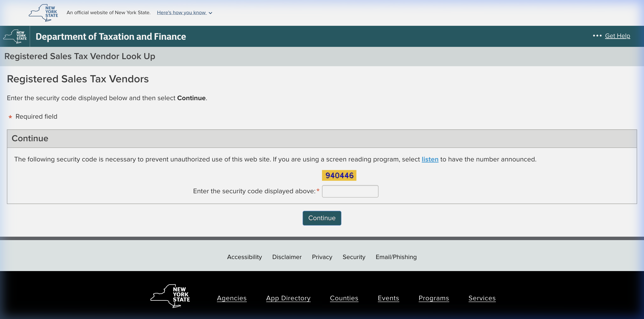
Task: Click the chevron beside 'Here's how you know'
Action: coord(210,13)
